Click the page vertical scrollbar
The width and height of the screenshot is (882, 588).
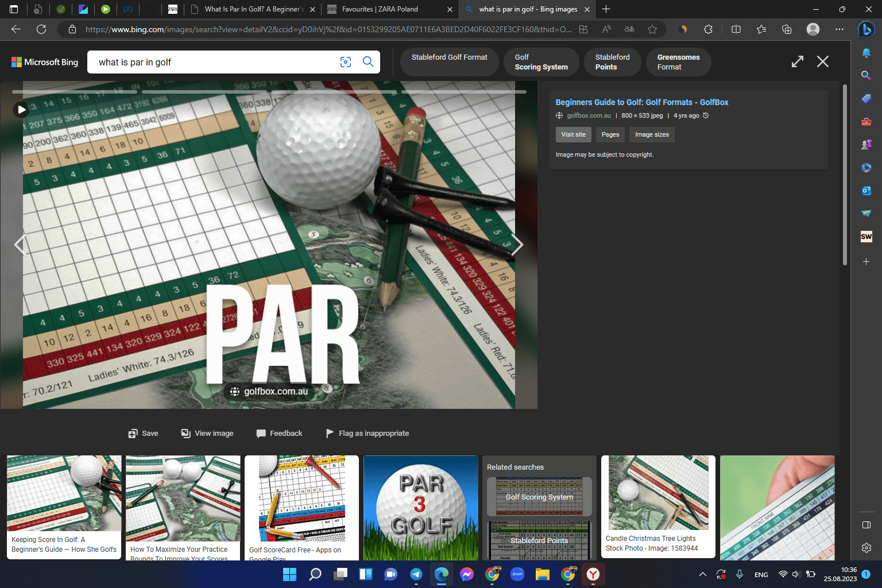(845, 175)
